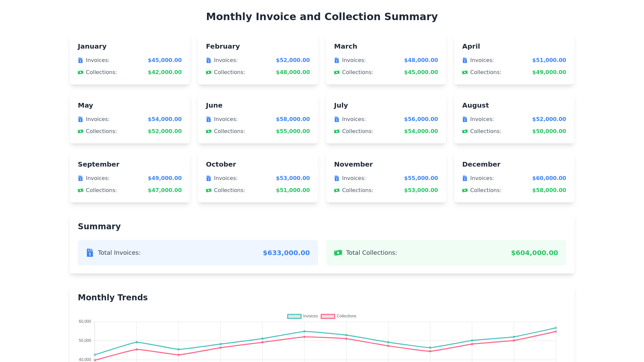Click the January invoice document icon
The image size is (644, 362).
80,60
